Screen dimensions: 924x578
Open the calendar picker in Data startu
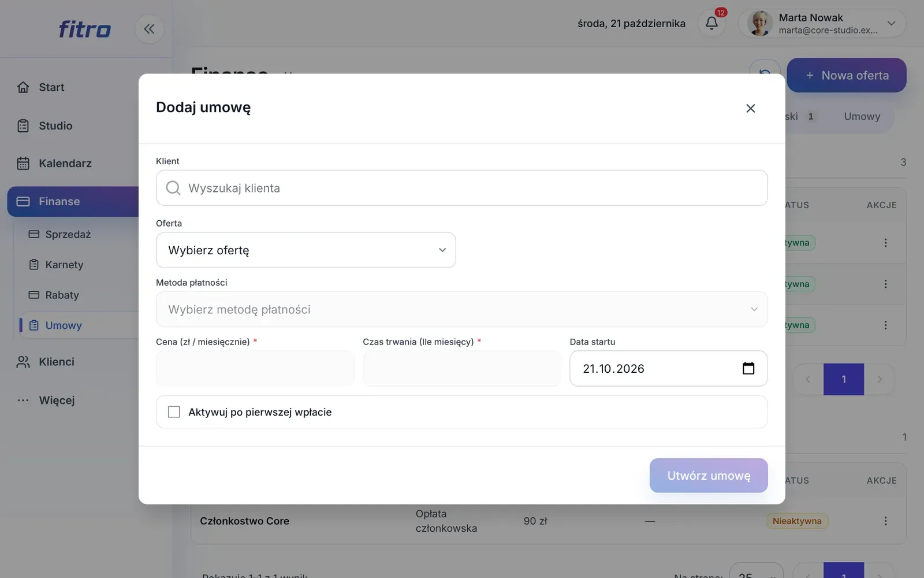click(748, 368)
